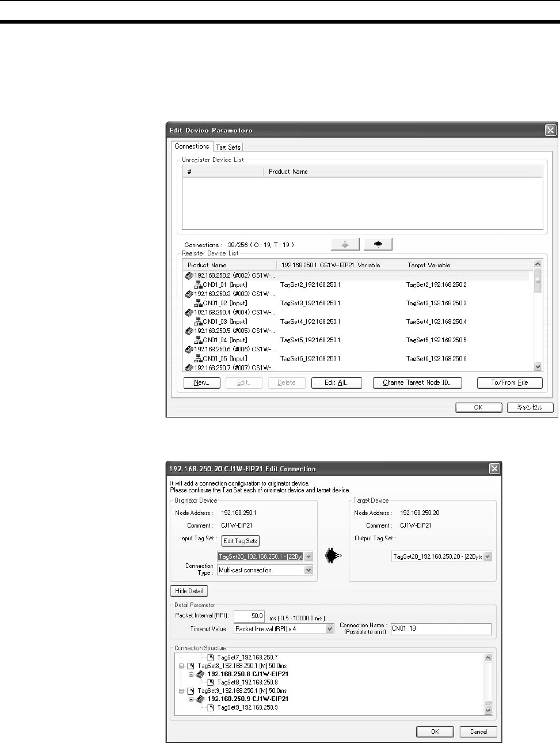The image size is (560, 743).
Task: Select device 192.168.250.4 (#004) row icon
Action: (x=189, y=312)
